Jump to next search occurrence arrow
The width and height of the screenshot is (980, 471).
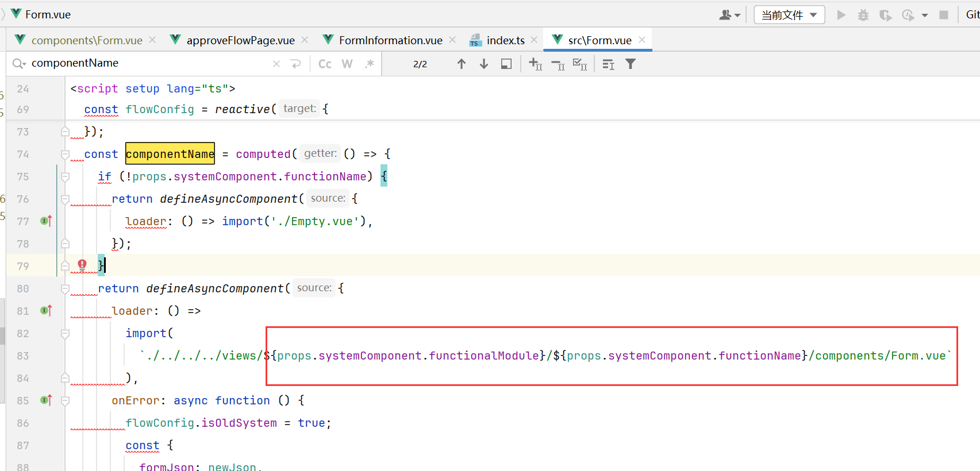click(x=484, y=64)
